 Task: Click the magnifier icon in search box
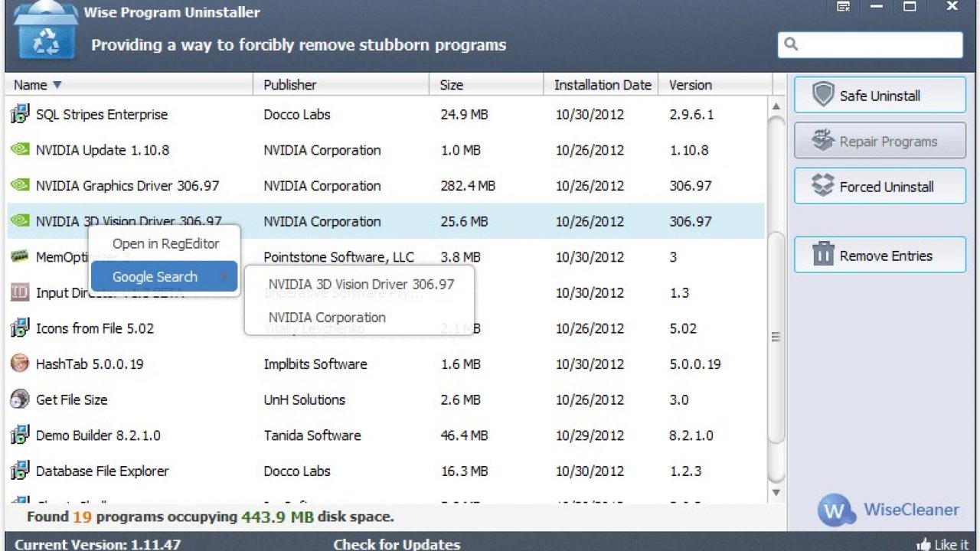coord(792,44)
